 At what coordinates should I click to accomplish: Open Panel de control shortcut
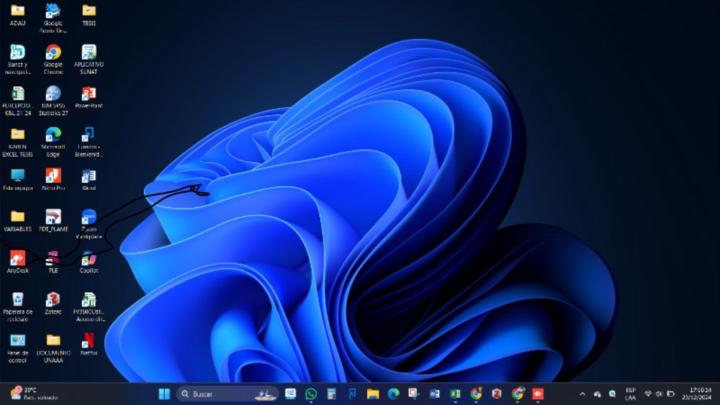(x=17, y=349)
